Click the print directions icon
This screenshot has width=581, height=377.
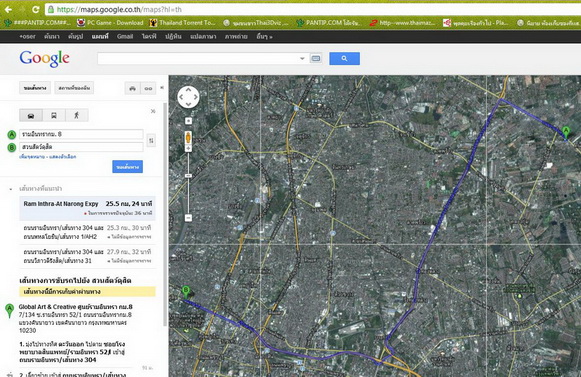[132, 88]
